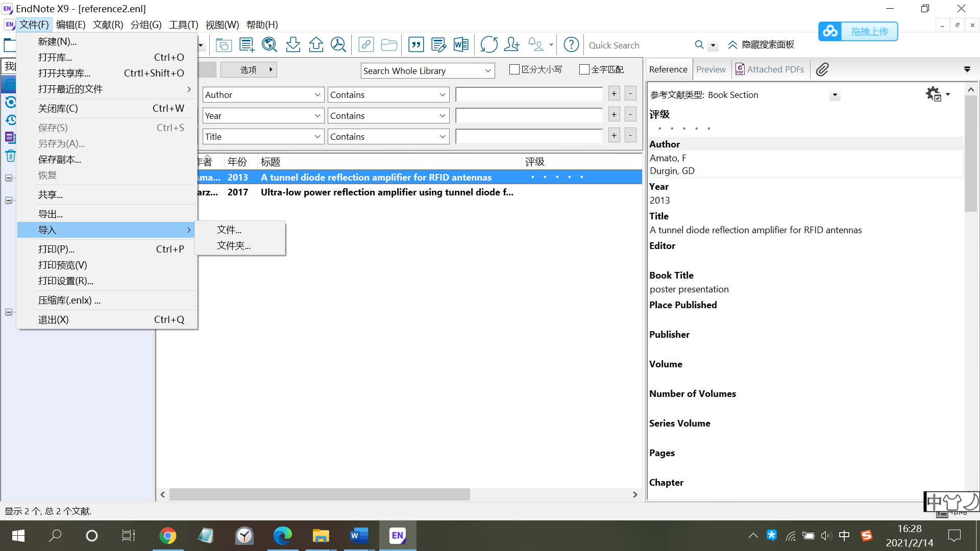Expand the reference type Book Section dropdown
The width and height of the screenshot is (980, 551).
(835, 95)
